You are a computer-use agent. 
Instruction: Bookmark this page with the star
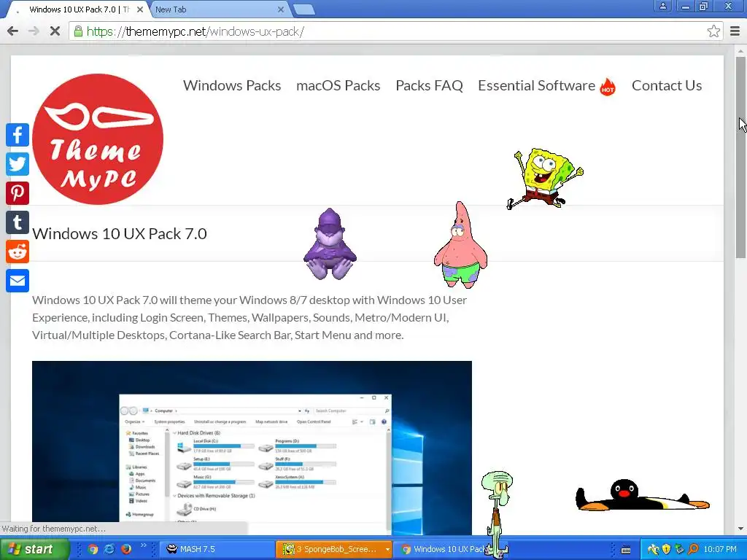[713, 31]
